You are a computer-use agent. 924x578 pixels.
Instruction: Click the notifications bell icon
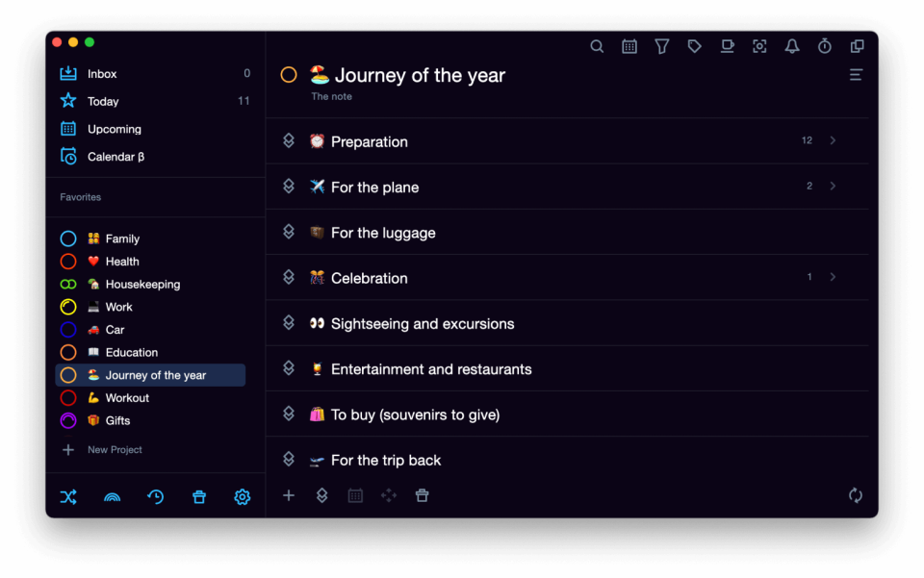(x=791, y=45)
